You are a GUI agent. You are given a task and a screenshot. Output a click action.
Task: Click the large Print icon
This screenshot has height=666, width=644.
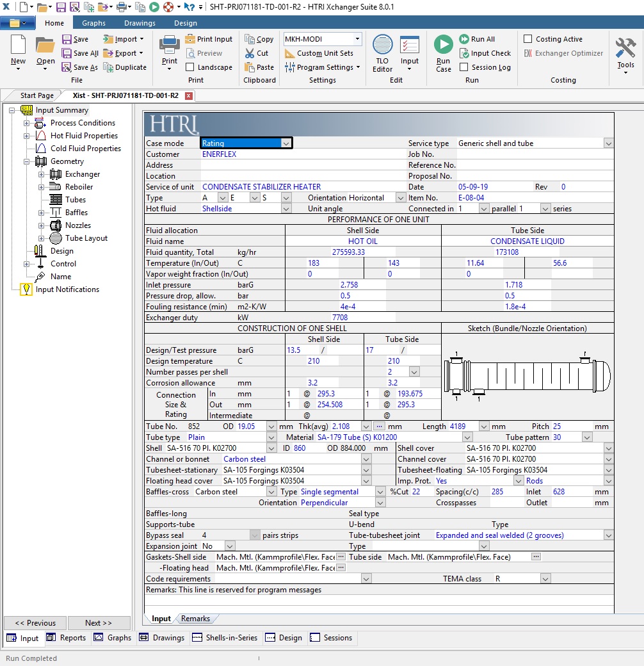coord(170,45)
